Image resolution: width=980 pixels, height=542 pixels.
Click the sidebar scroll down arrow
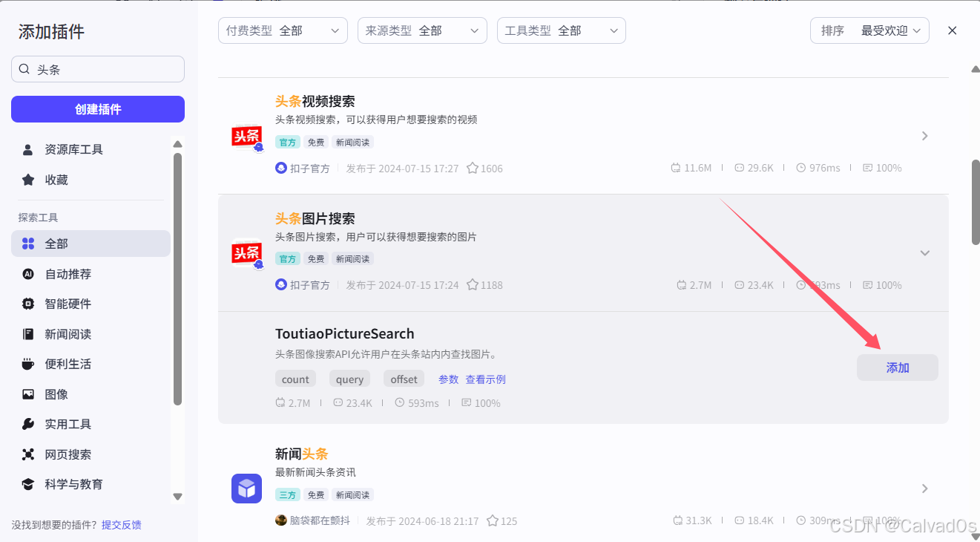(x=177, y=496)
